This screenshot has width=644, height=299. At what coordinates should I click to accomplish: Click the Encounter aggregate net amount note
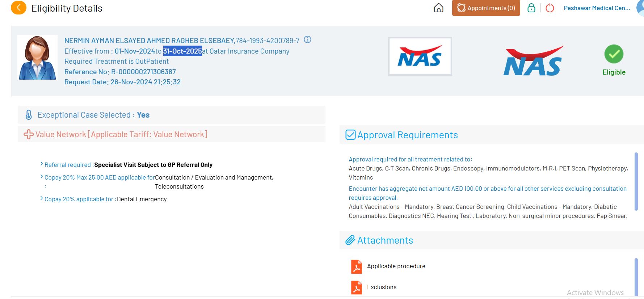(488, 193)
